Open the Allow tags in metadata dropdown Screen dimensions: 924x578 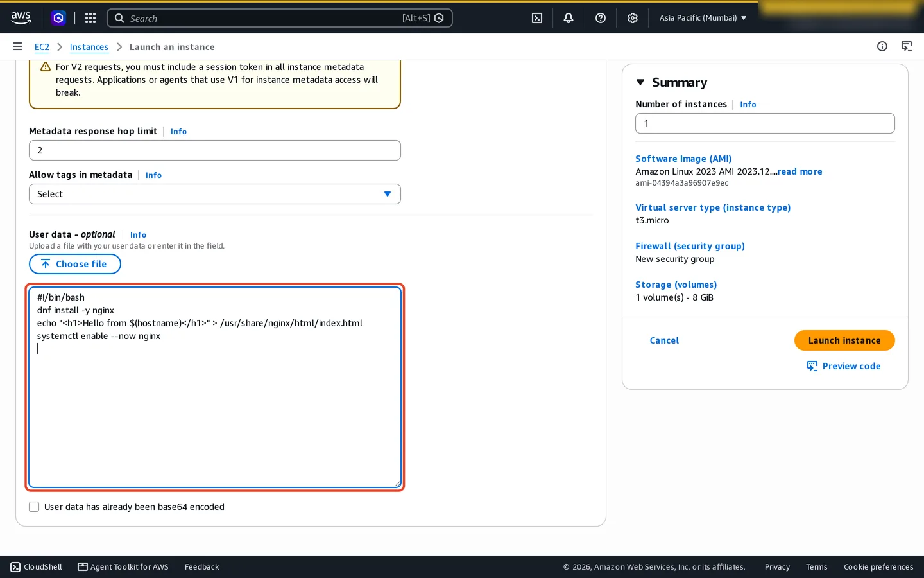(x=215, y=194)
